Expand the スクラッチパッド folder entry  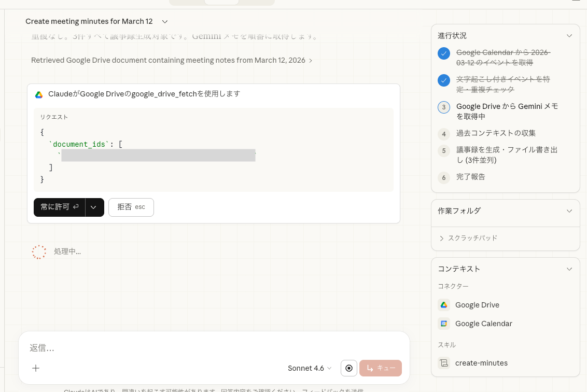coord(442,238)
